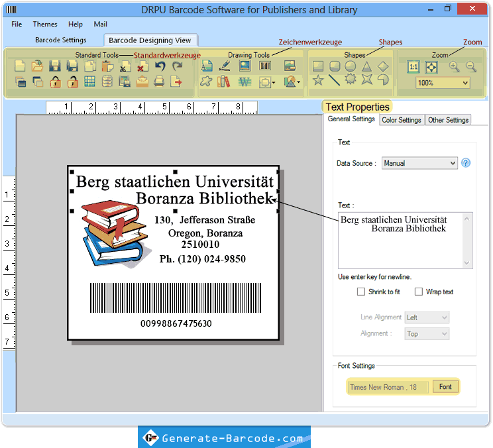Open the database icon in Standard Tools
The image size is (493, 448).
107,82
